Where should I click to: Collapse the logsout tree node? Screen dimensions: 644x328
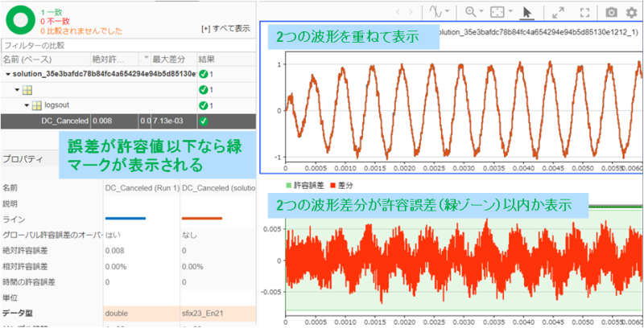pyautogui.click(x=27, y=106)
